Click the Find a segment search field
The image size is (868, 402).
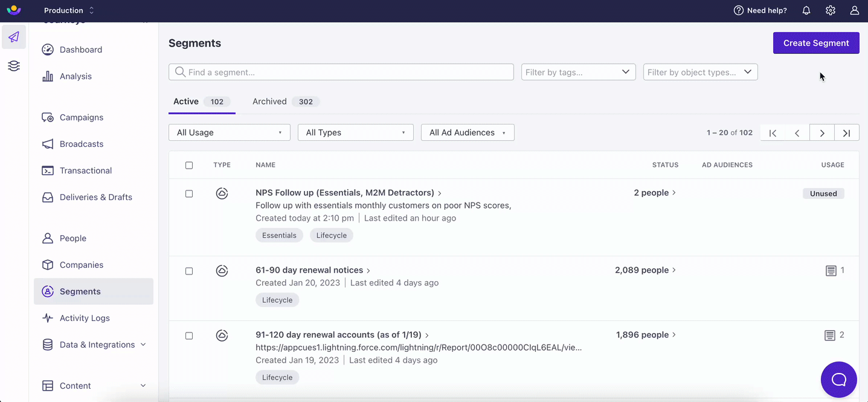[x=341, y=72]
